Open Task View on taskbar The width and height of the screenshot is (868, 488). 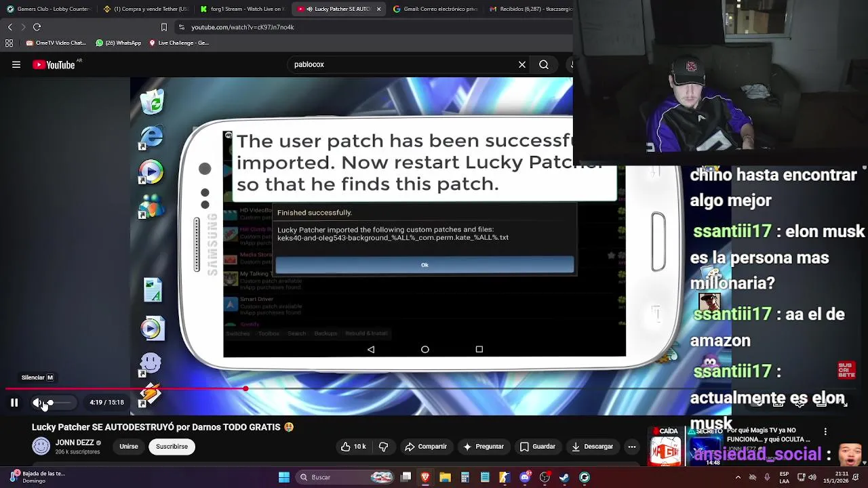(x=406, y=477)
